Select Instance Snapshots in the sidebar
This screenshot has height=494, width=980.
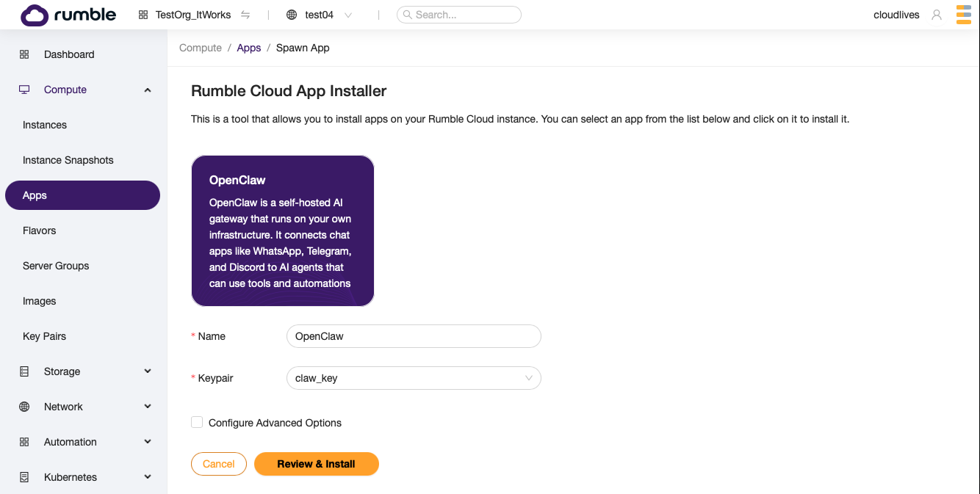click(x=68, y=160)
